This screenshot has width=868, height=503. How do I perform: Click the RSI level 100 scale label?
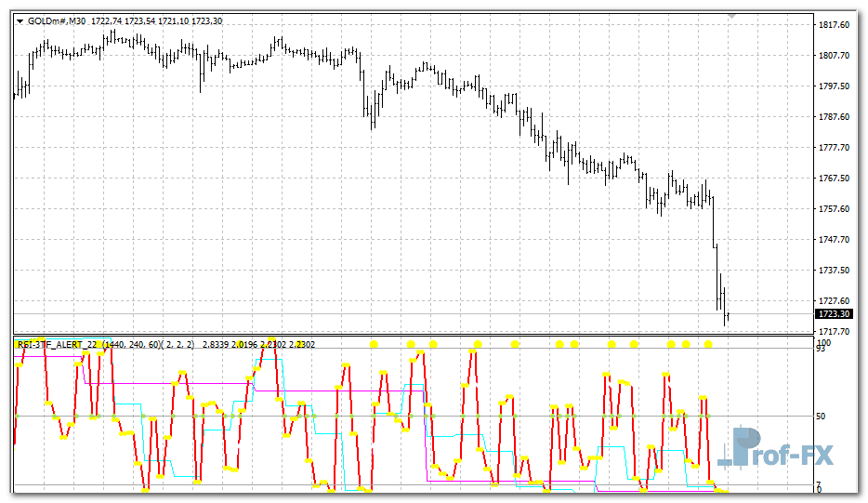click(x=822, y=343)
